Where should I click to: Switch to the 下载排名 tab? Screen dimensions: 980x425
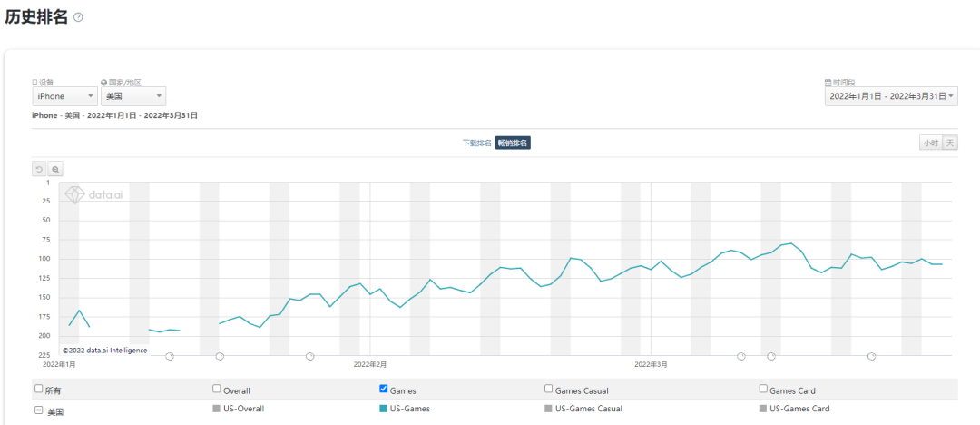(x=476, y=143)
